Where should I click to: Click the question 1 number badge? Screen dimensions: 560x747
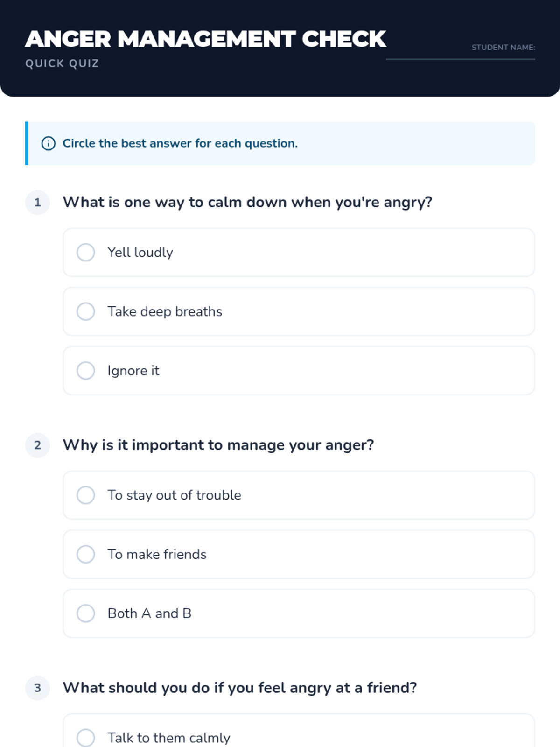[x=38, y=203]
